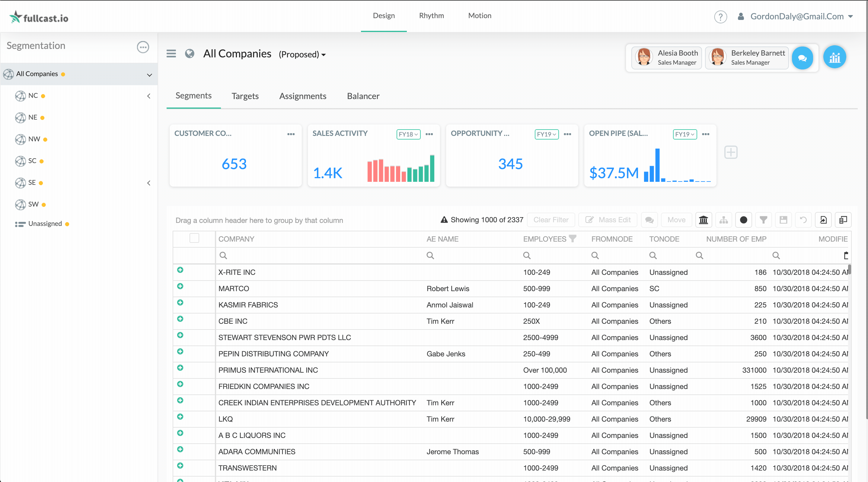Open the FY18 dropdown on Sales Activity card
Image resolution: width=868 pixels, height=482 pixels.
(408, 134)
